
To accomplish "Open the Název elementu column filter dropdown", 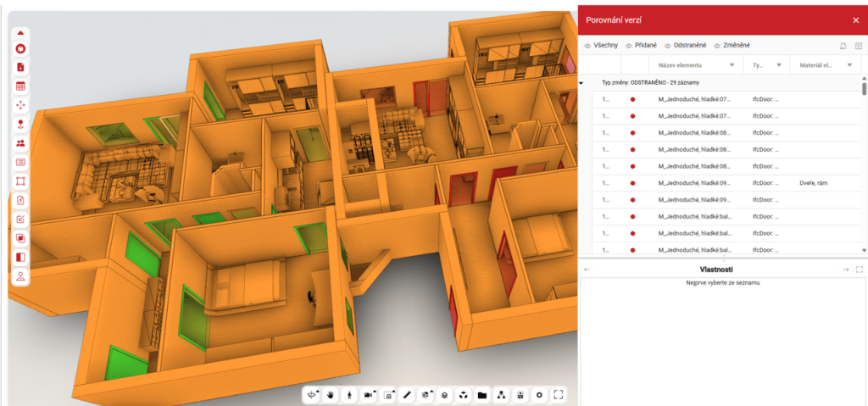I will coord(732,65).
